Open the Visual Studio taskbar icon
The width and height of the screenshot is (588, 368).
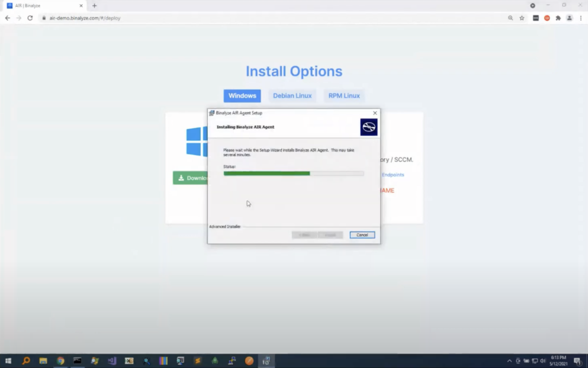(x=112, y=361)
